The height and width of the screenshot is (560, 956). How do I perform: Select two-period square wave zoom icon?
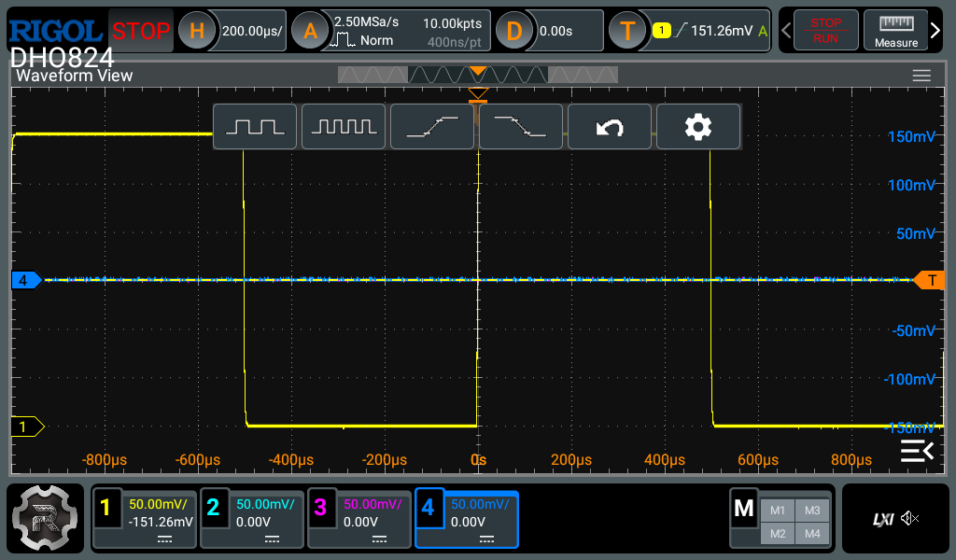tap(255, 127)
